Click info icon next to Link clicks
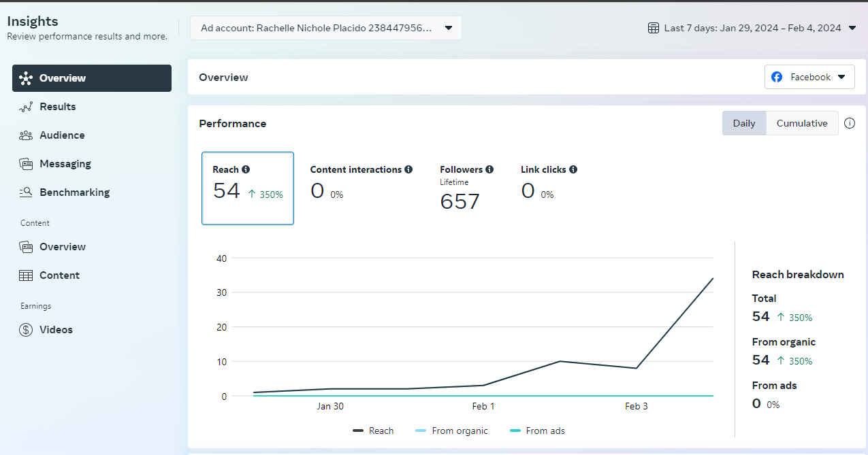Viewport: 868px width, 455px height. 573,169
